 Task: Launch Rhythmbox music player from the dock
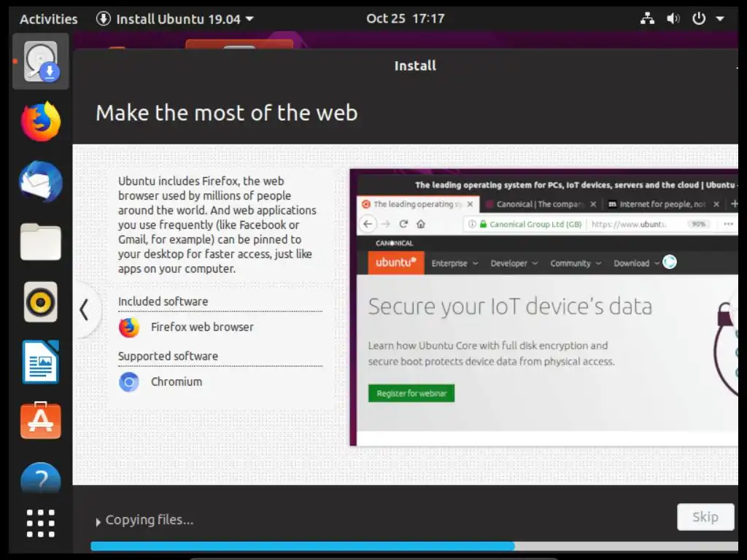[41, 302]
